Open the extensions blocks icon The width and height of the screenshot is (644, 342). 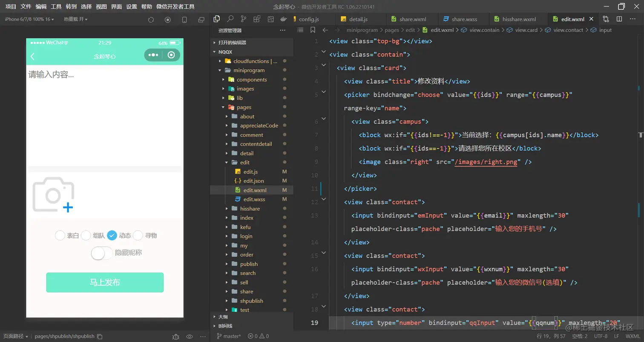pyautogui.click(x=257, y=19)
